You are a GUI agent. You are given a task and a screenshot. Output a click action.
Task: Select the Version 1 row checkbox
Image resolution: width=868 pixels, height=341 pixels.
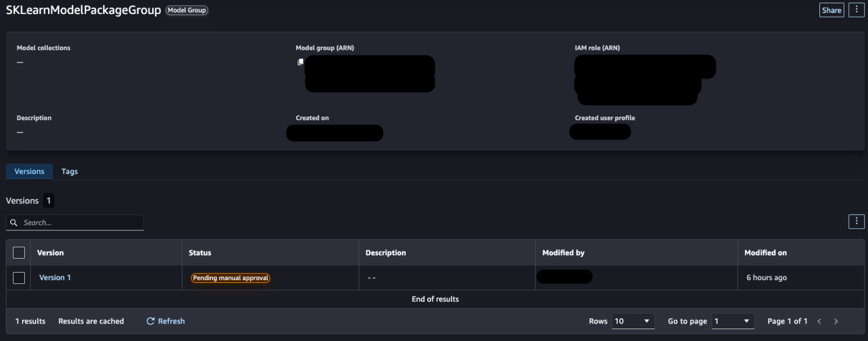(19, 278)
